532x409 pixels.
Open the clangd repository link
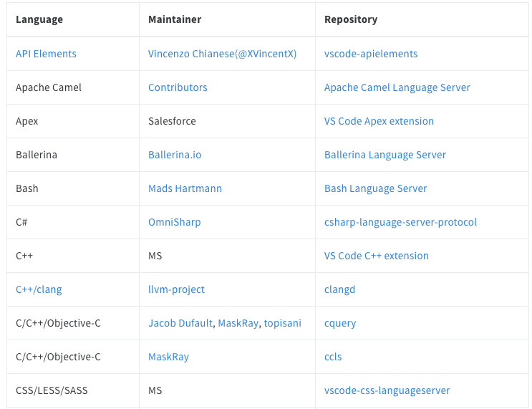[x=339, y=289]
